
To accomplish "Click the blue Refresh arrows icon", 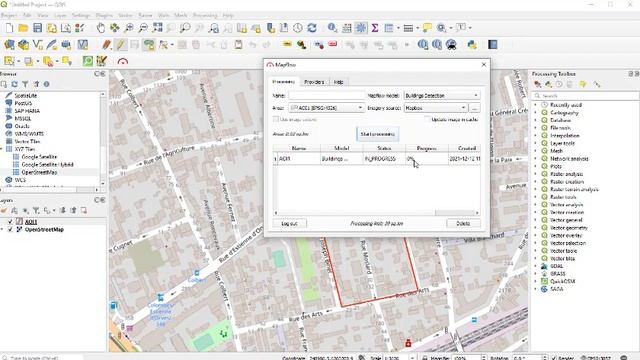I will 312,28.
